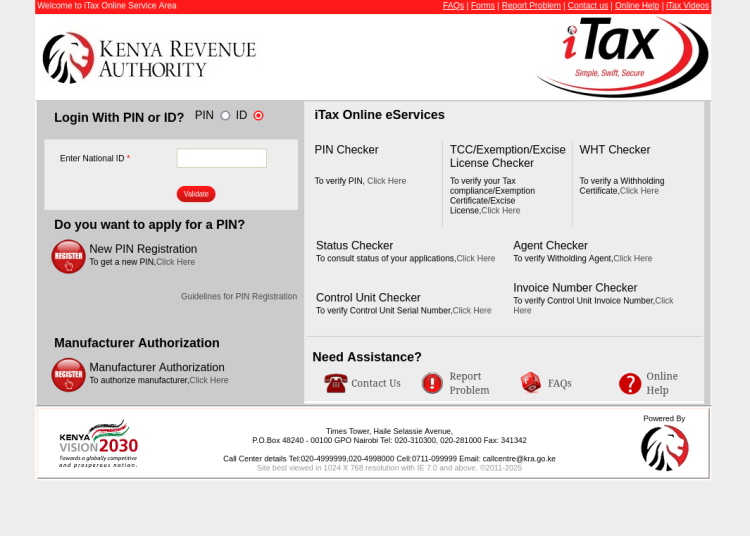Click Here for TCC/Exemption/Excise License Checker

tap(501, 210)
